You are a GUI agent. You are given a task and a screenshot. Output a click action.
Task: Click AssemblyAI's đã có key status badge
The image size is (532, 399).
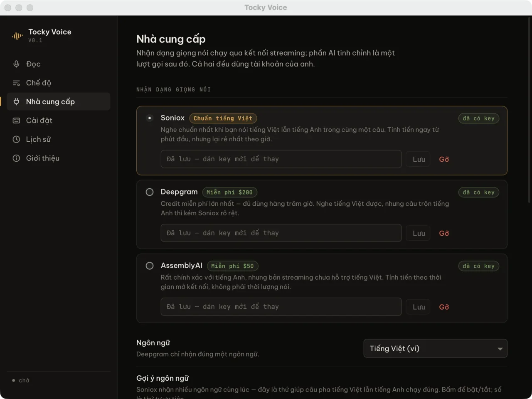(x=479, y=266)
